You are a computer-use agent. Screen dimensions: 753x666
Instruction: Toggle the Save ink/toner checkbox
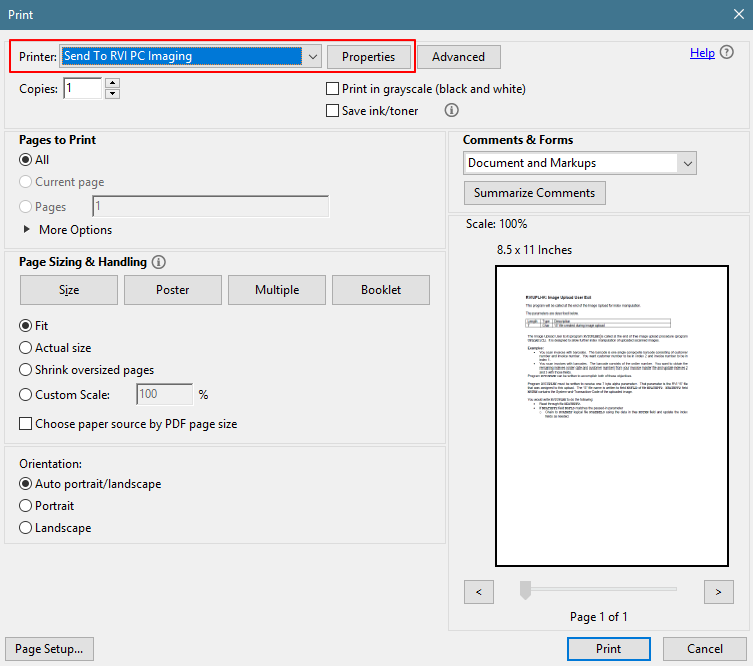tap(332, 111)
